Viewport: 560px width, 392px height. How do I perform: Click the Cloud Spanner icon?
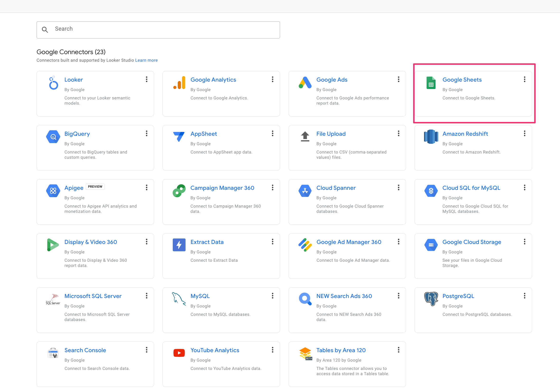coord(305,191)
